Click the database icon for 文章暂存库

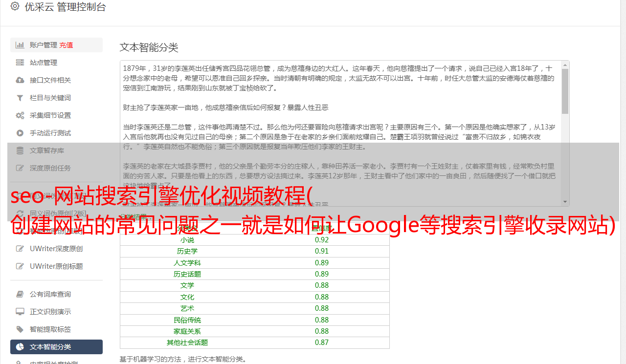coord(20,150)
